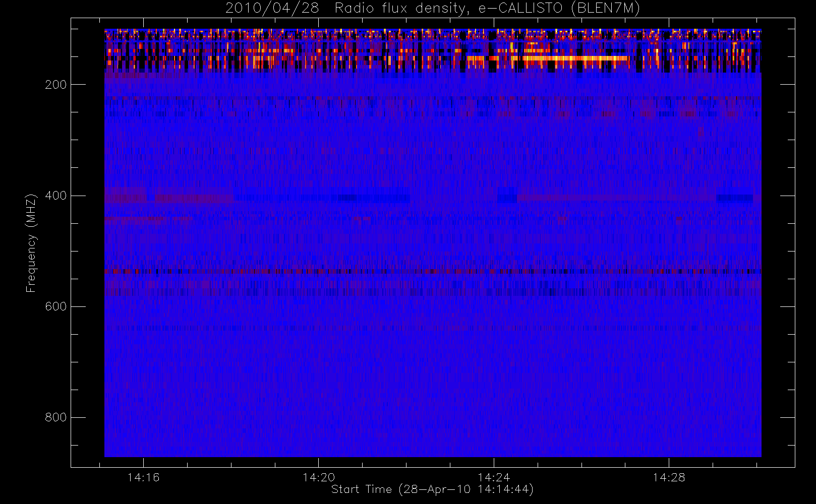Click the 800 frequency tick label
This screenshot has height=504, width=816.
pos(56,417)
